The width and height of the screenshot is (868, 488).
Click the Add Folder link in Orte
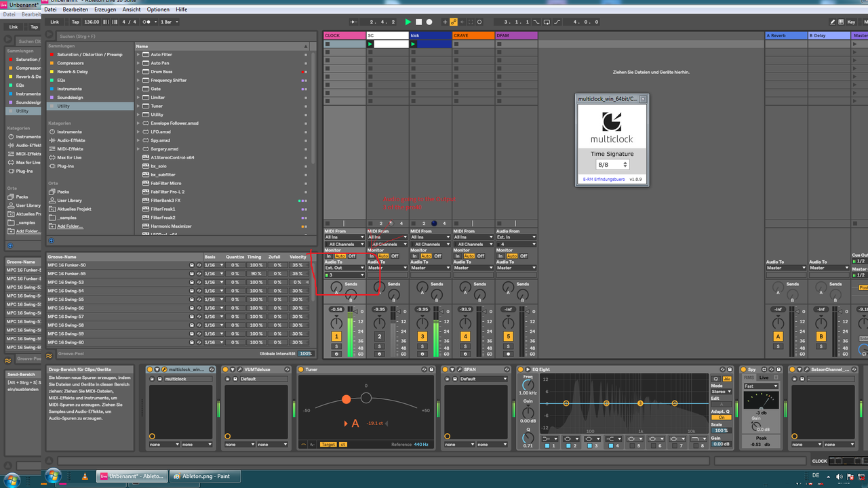(x=70, y=226)
